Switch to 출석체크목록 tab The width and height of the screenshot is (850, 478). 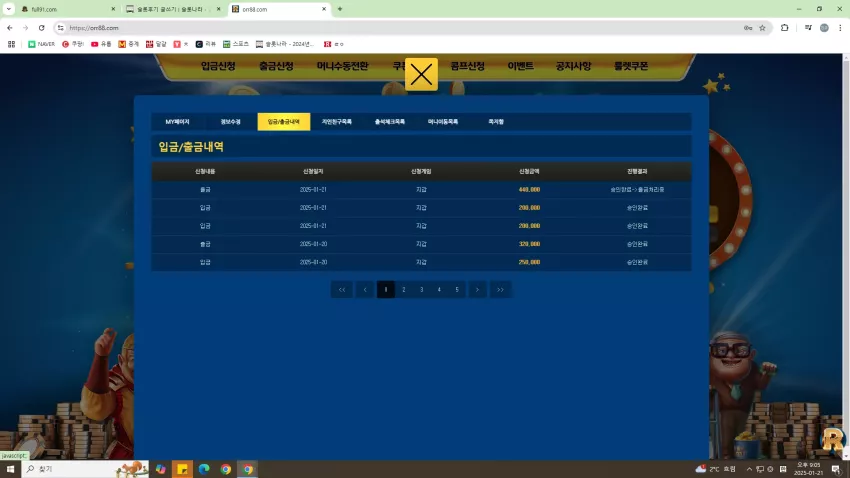[390, 122]
